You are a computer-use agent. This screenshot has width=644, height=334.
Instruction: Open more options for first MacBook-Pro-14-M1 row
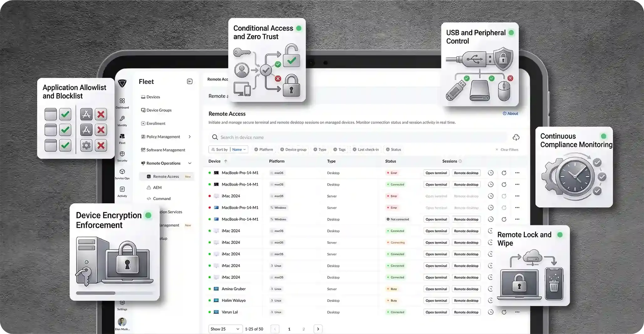point(517,173)
